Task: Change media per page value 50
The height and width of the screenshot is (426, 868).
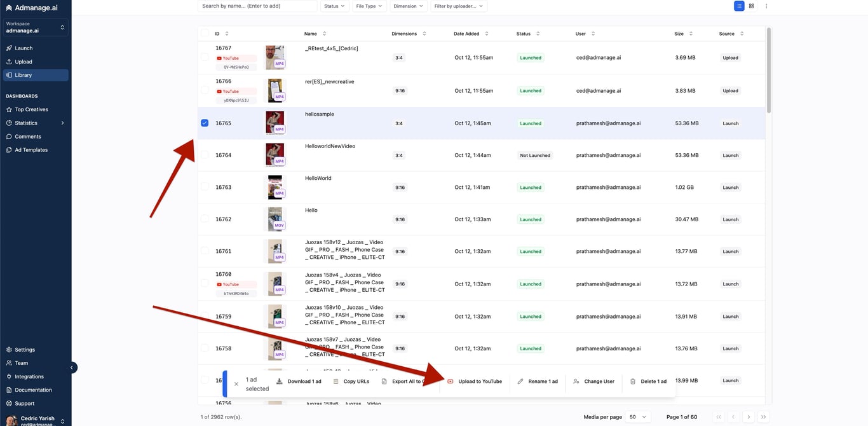Action: (x=637, y=417)
